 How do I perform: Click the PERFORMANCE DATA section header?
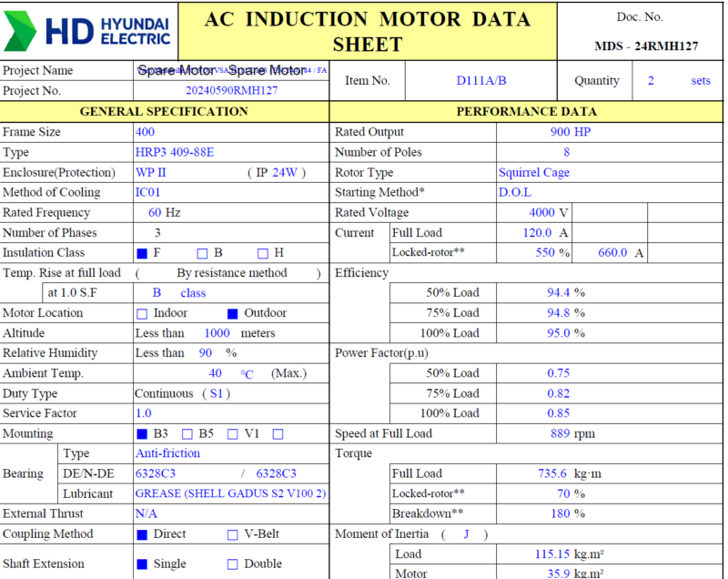point(527,111)
